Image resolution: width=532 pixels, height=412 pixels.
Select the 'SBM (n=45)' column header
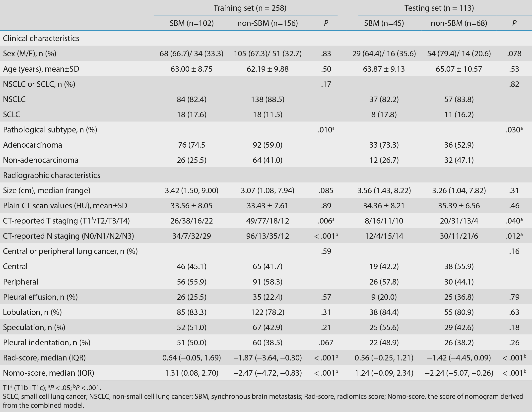tap(384, 23)
